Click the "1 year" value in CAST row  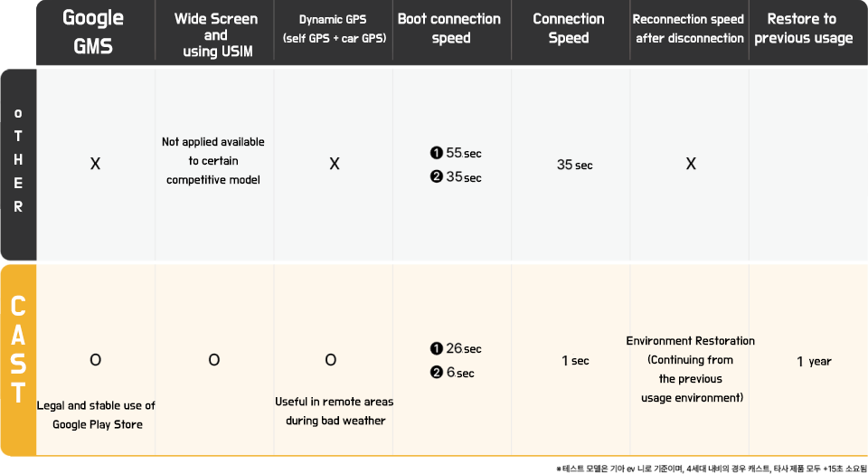tap(813, 362)
